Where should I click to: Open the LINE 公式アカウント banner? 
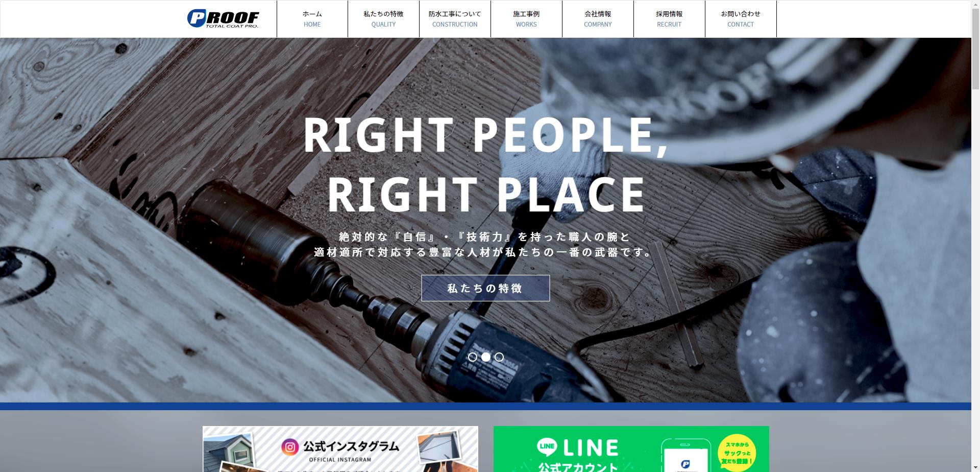coord(631,449)
